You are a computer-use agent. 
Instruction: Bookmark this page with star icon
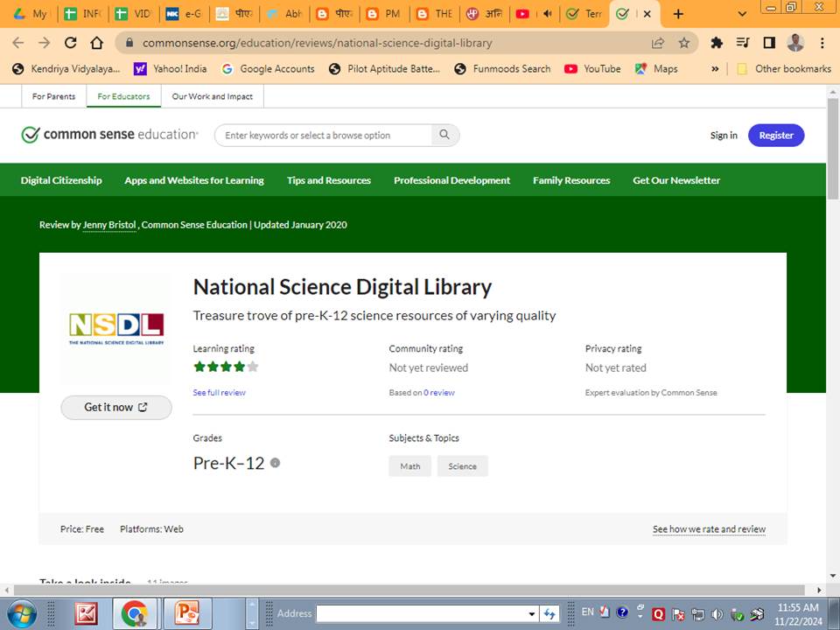coord(684,42)
